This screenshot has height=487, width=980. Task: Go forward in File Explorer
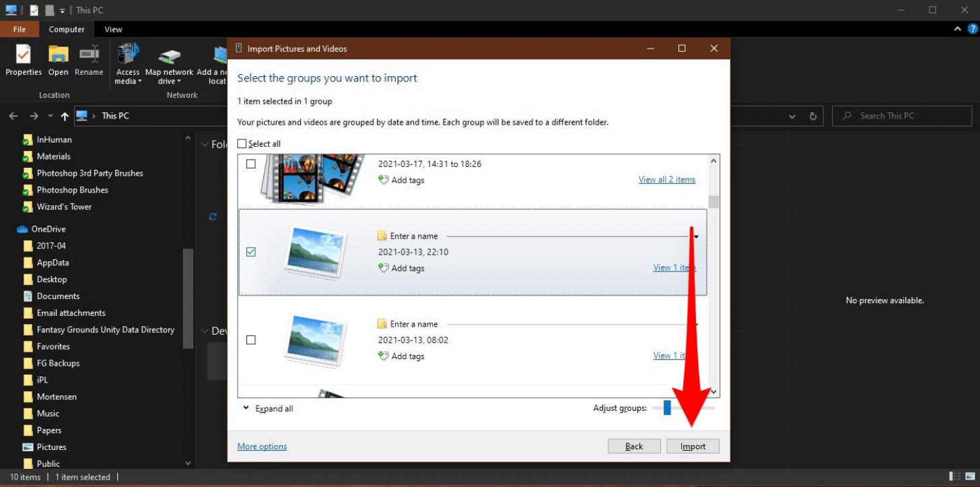coord(34,116)
